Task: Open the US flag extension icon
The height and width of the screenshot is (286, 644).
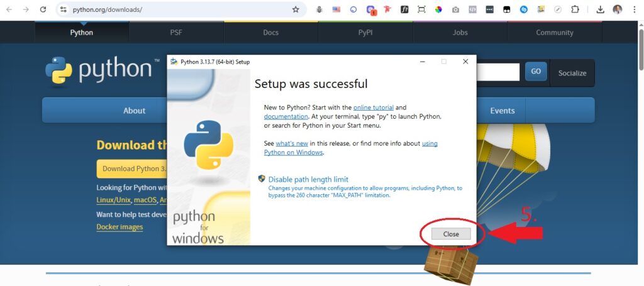Action: pos(336,9)
